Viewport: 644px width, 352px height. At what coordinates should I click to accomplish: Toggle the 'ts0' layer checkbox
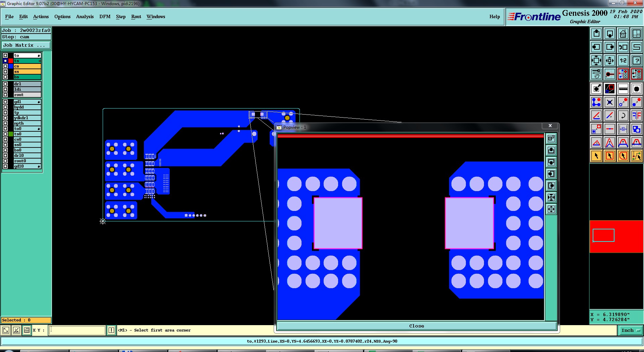(x=5, y=134)
